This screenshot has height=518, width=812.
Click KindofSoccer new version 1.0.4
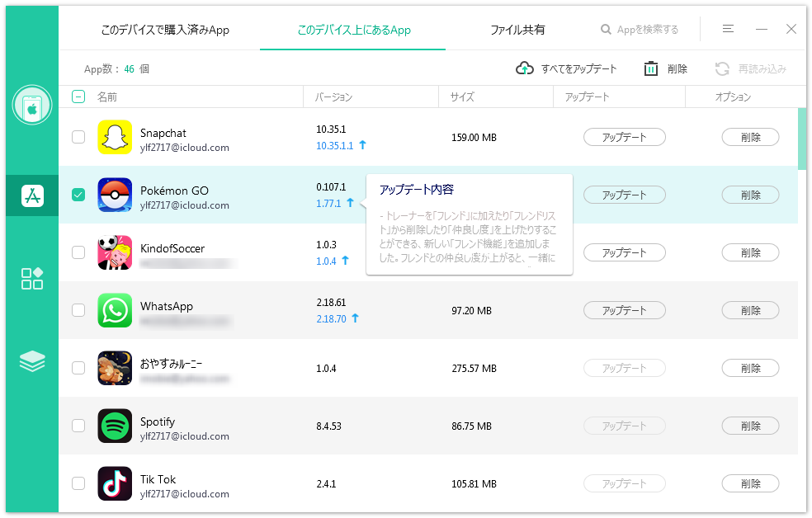coord(326,261)
